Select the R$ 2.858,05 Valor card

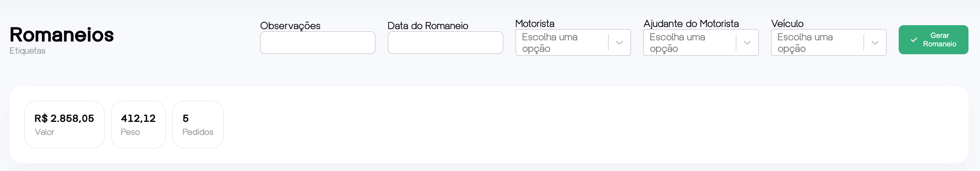point(64,125)
